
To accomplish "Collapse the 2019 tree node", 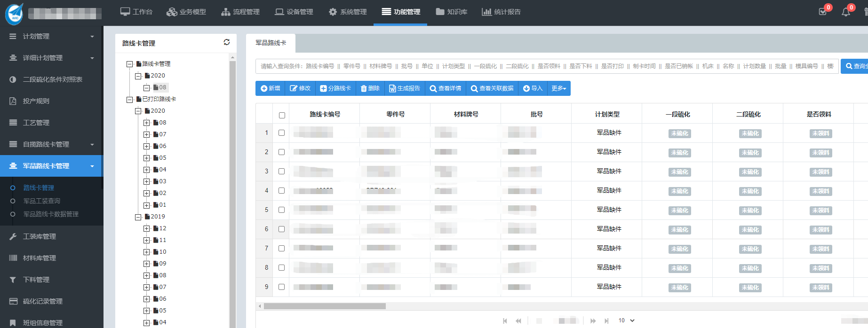I will pyautogui.click(x=138, y=217).
